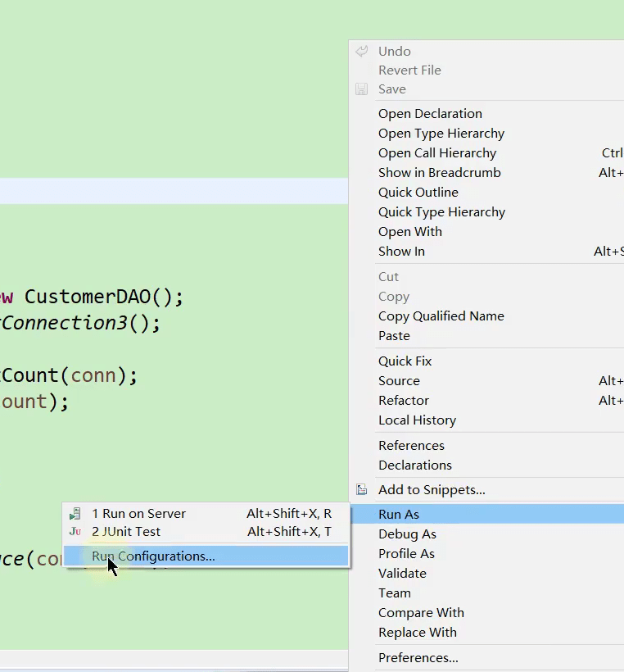The image size is (624, 672).
Task: Select Run Configurations... in submenu
Action: [153, 556]
